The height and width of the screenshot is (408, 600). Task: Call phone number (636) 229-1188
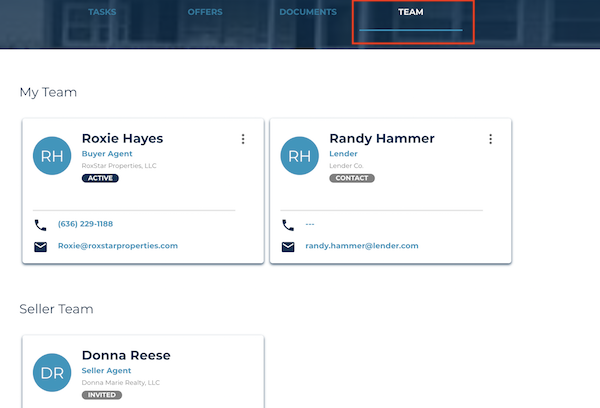[85, 224]
